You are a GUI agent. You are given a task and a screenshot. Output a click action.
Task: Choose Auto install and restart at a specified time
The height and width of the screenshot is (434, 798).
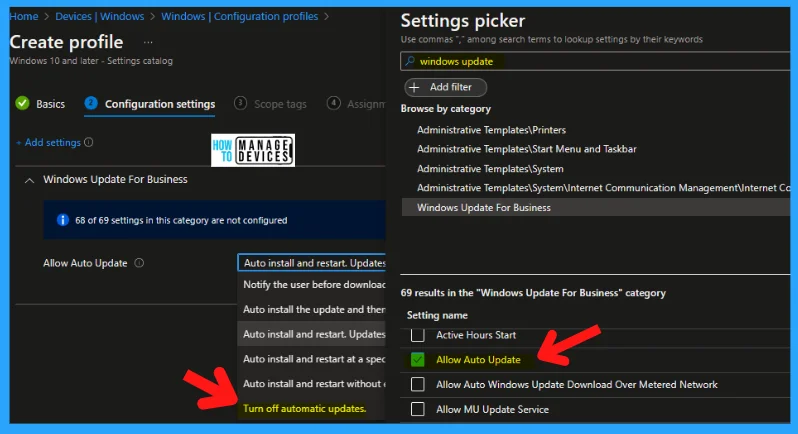[x=311, y=359]
